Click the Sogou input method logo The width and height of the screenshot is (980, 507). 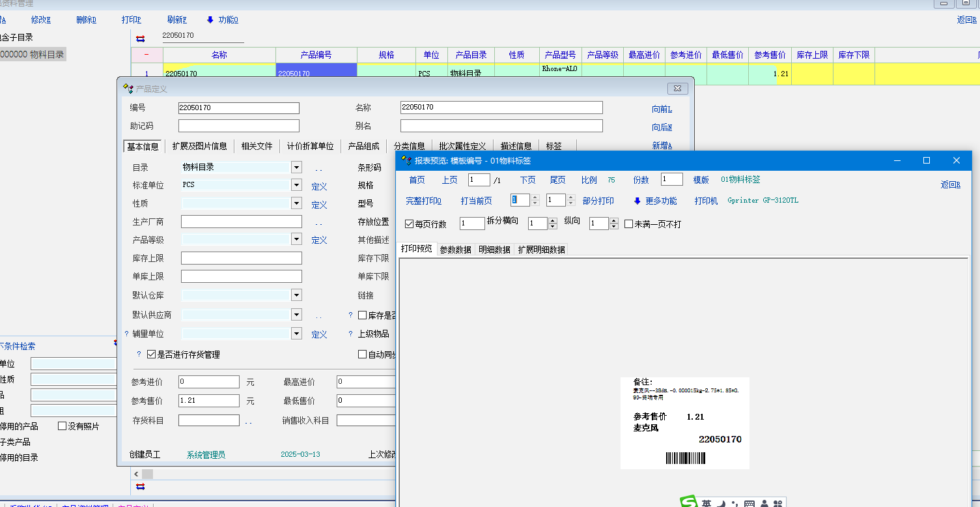(x=688, y=502)
